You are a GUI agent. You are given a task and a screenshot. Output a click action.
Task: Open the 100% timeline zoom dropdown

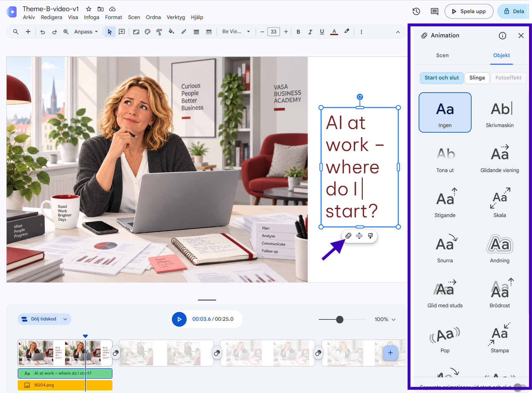(x=385, y=319)
